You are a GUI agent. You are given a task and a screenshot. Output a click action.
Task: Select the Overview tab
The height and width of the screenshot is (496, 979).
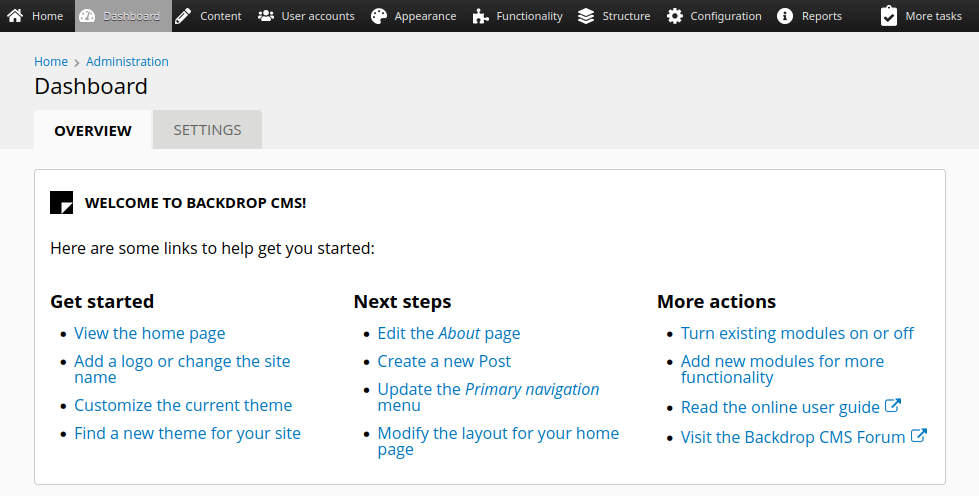pos(93,130)
